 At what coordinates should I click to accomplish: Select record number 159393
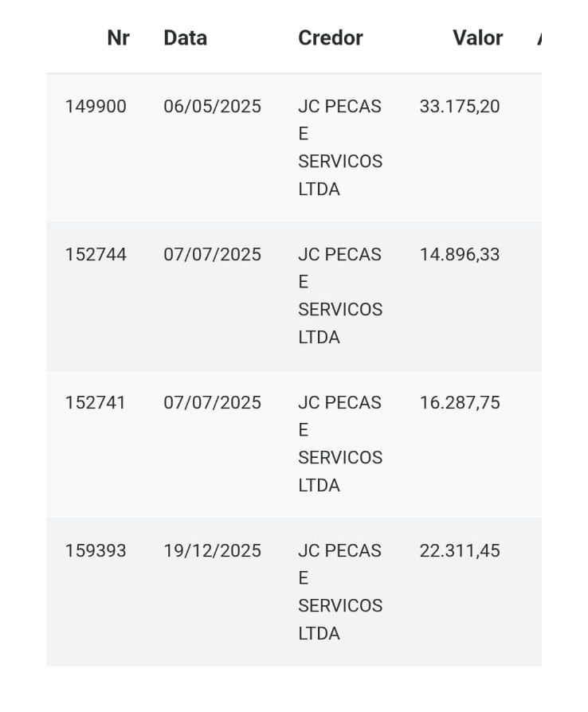point(96,550)
